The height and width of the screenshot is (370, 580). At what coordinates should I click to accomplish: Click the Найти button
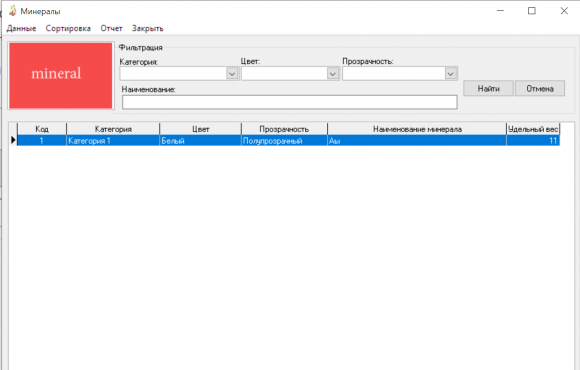click(488, 88)
